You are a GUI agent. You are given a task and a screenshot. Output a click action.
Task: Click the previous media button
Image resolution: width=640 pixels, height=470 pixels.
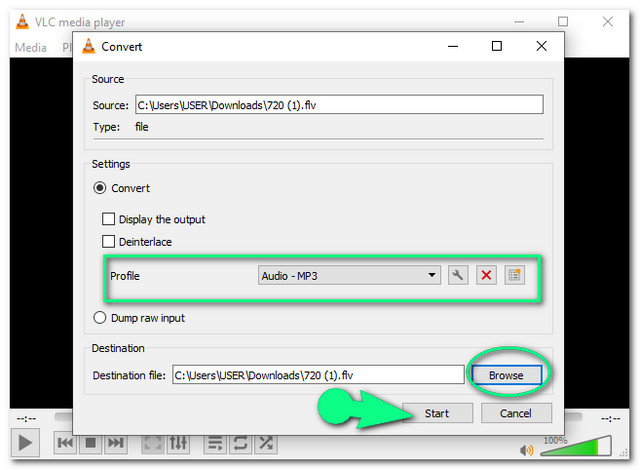tap(66, 443)
